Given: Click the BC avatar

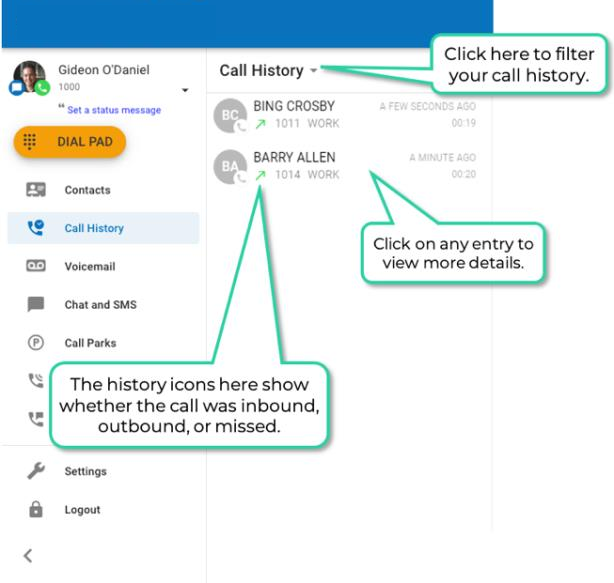Looking at the screenshot, I should coord(230,115).
